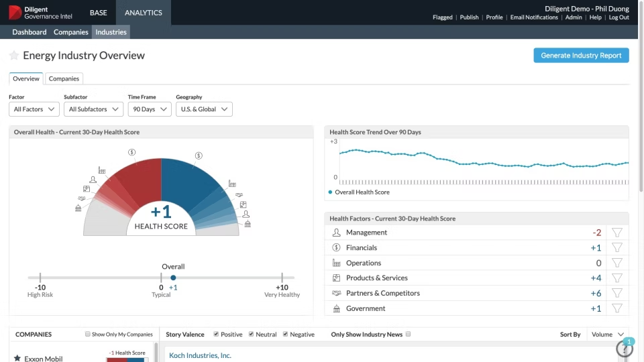644x362 pixels.
Task: Expand the 90 Days time frame dropdown
Action: point(150,109)
